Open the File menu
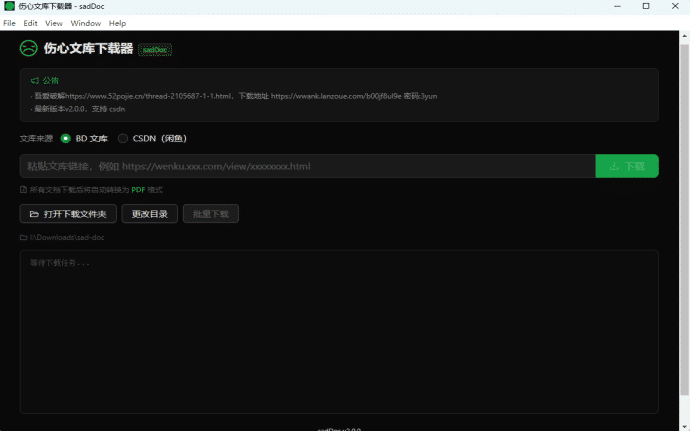 click(x=9, y=23)
